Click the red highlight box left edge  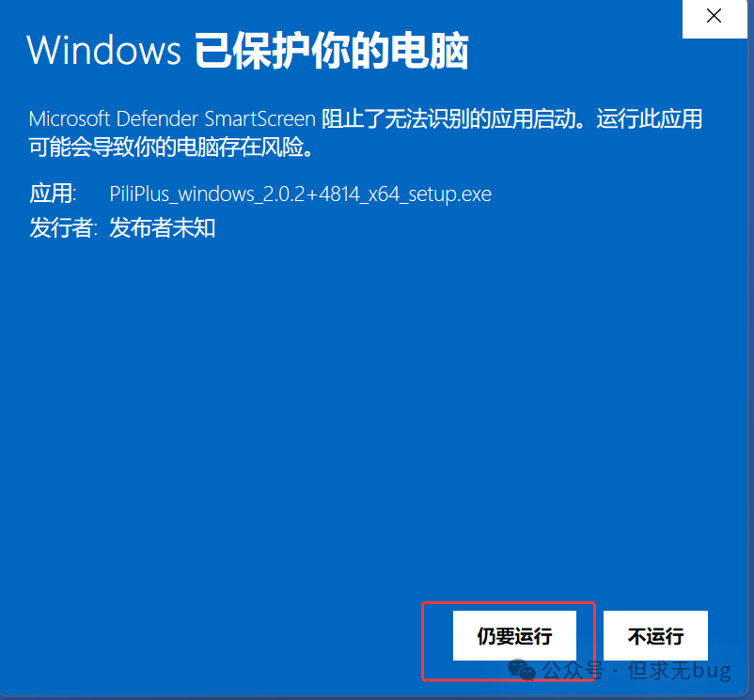pyautogui.click(x=423, y=642)
